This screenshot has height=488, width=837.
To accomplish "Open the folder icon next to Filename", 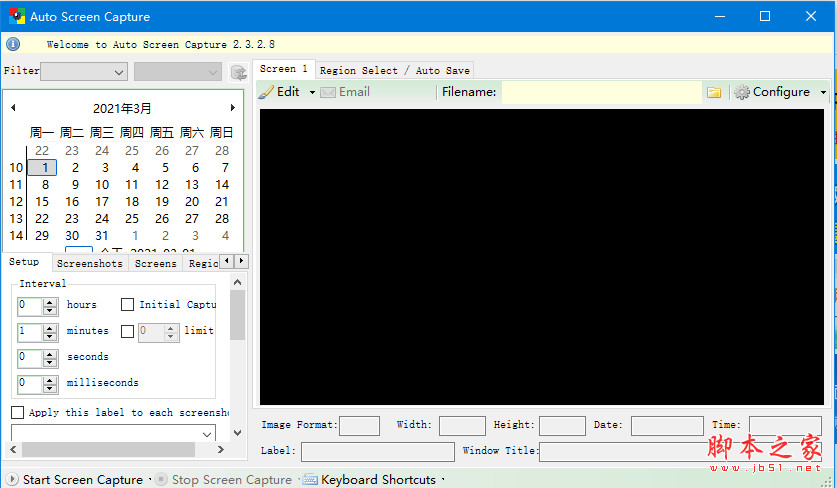I will pyautogui.click(x=714, y=92).
